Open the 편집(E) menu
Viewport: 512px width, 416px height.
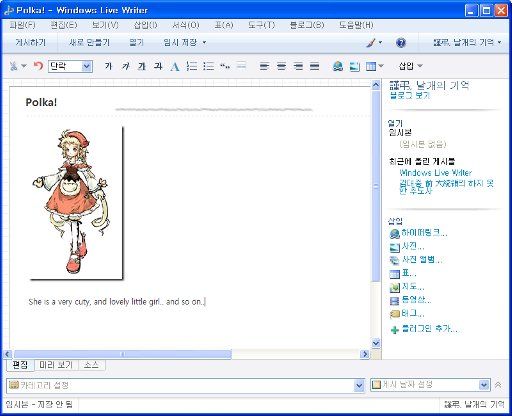64,25
